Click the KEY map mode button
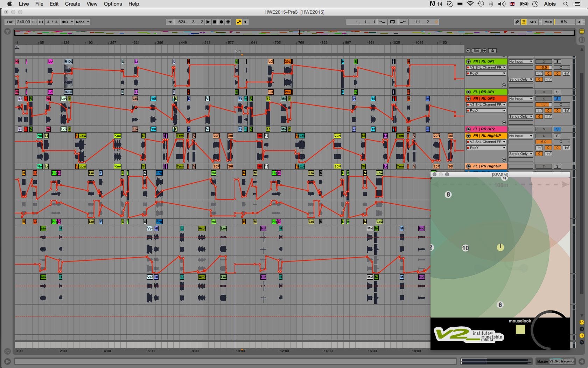The height and width of the screenshot is (368, 588). [x=533, y=22]
